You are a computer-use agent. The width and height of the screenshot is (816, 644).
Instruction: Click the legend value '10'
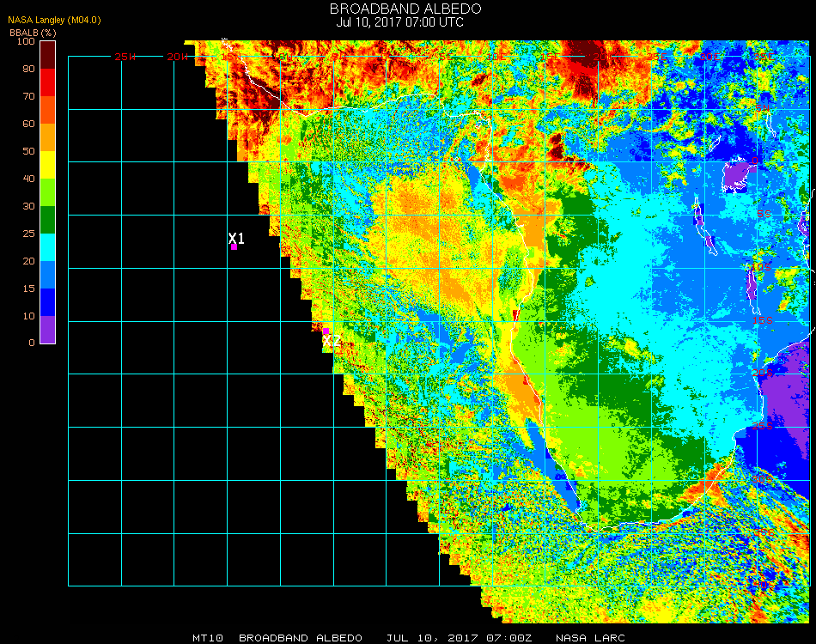coord(28,316)
